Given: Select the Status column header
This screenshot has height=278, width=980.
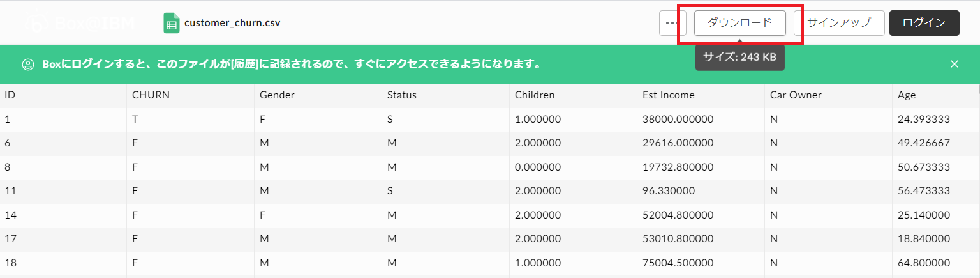Looking at the screenshot, I should 401,95.
